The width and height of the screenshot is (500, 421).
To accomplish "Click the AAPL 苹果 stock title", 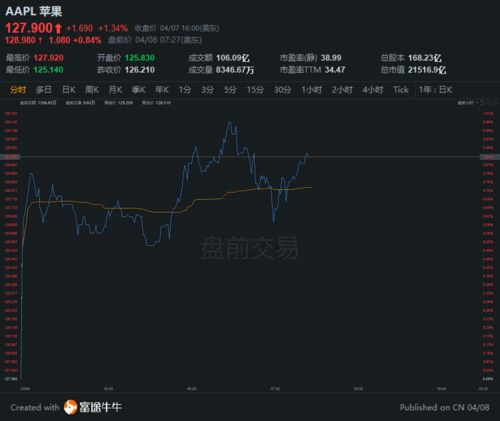I will pyautogui.click(x=34, y=11).
